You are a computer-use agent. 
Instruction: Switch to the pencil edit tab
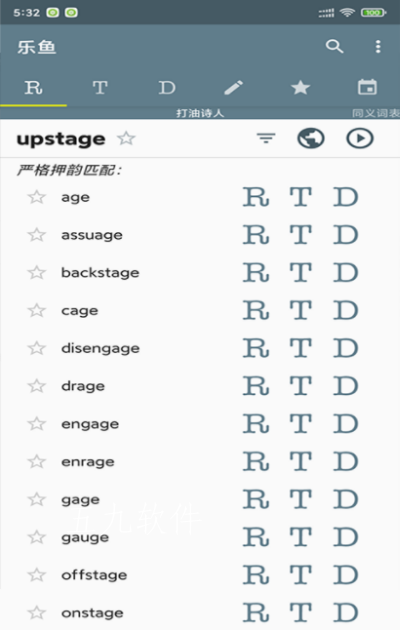click(x=233, y=88)
